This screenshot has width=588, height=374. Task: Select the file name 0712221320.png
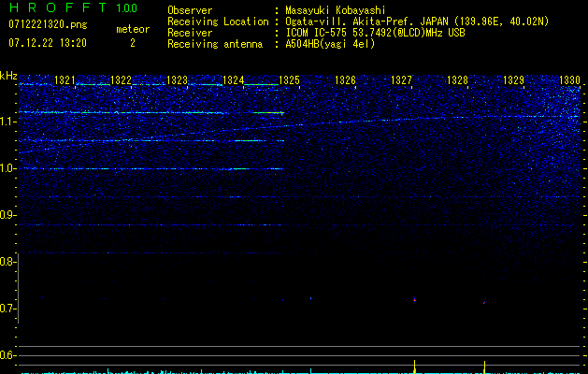point(48,24)
